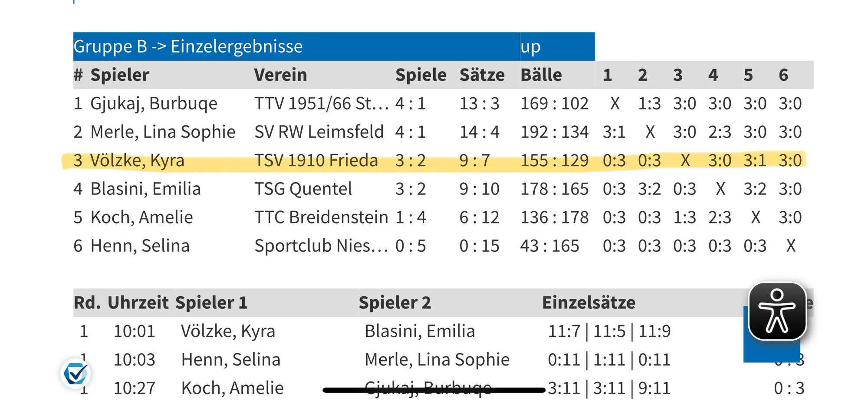
Task: Click Henn, Selina in standings row 6
Action: [140, 246]
